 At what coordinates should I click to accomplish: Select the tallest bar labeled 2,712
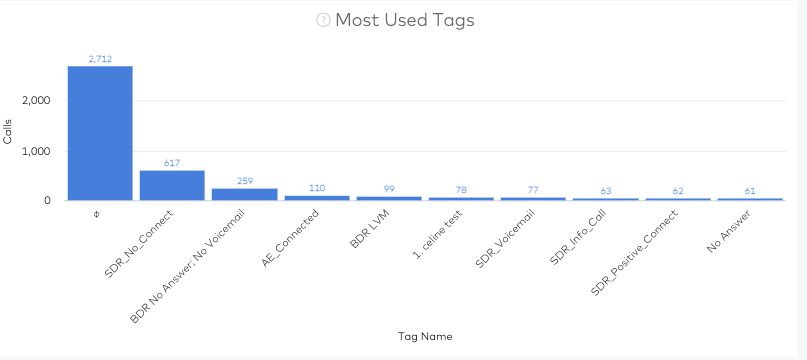coord(100,133)
